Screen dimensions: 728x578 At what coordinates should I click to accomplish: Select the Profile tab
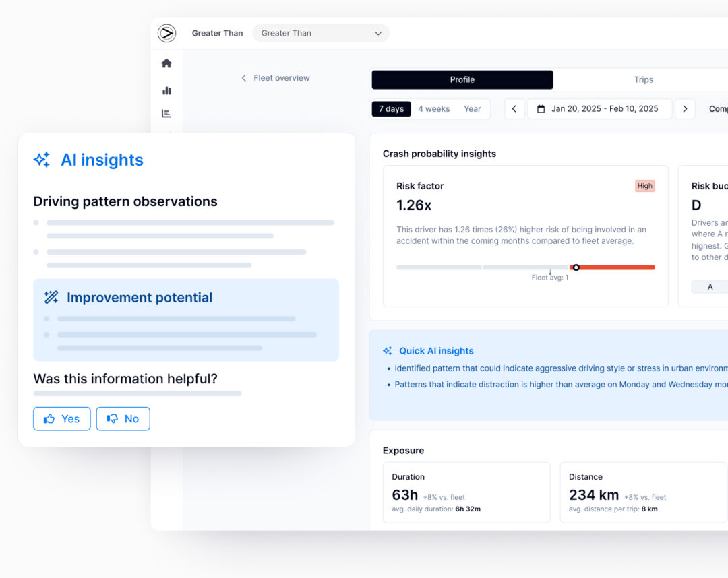pos(462,79)
